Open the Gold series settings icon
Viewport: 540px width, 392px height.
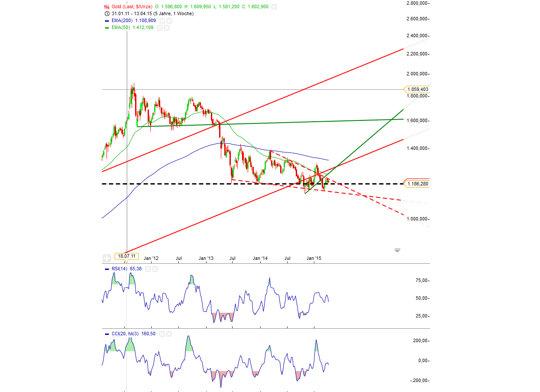273,6
